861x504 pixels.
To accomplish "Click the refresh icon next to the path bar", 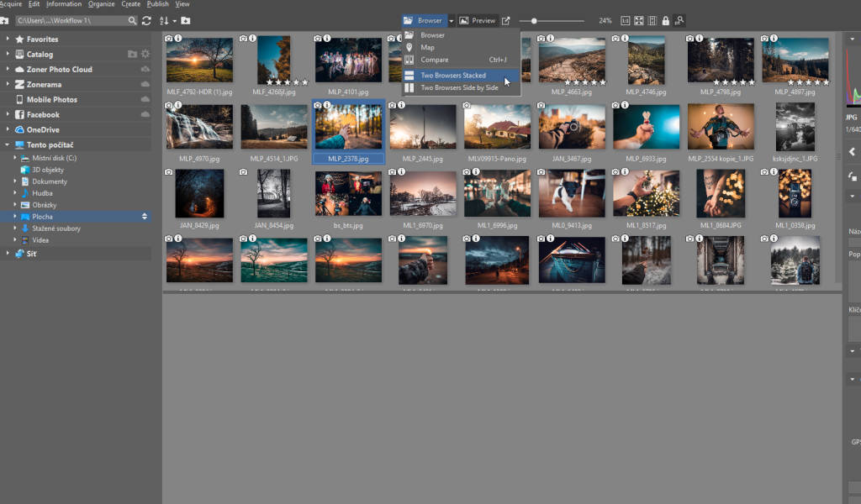I will 147,20.
